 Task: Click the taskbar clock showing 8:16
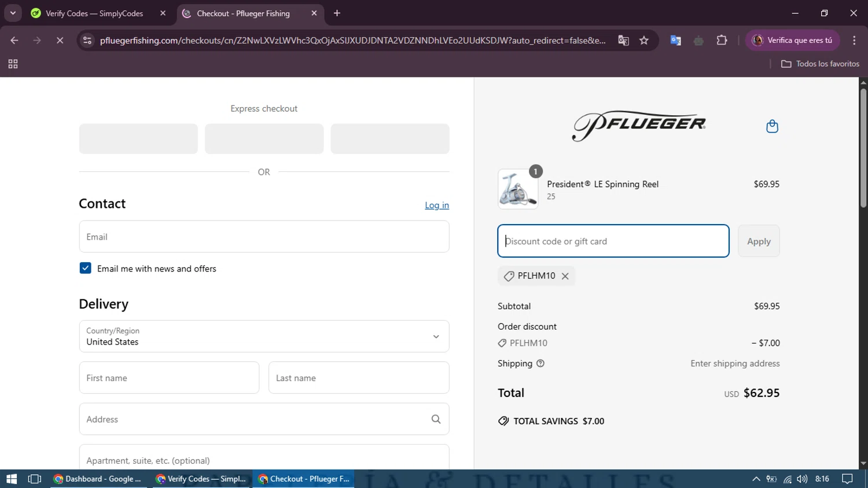822,479
